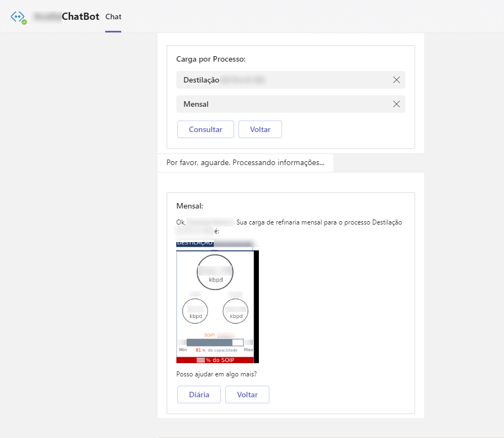Click the right small kbpd circle
504x438 pixels.
(235, 311)
